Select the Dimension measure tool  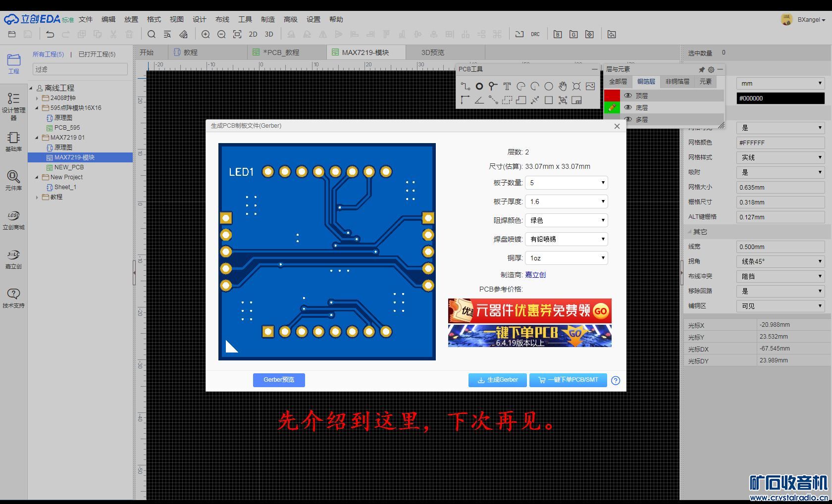point(534,100)
